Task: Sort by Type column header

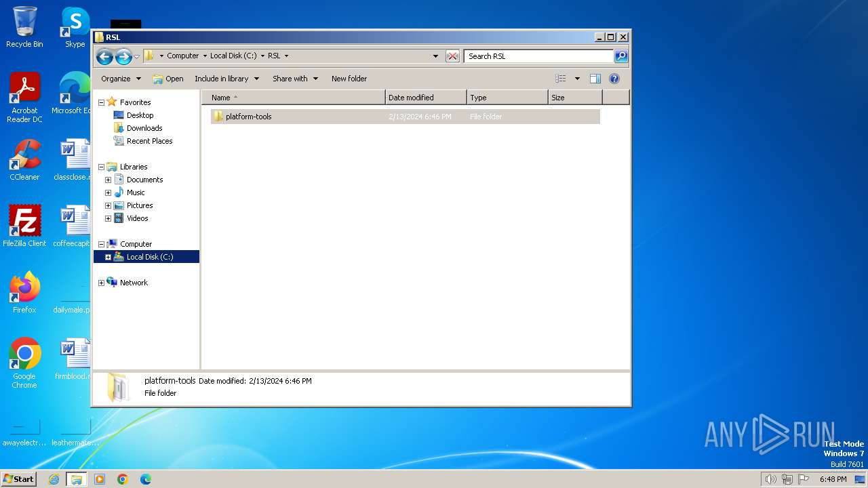Action: tap(507, 98)
